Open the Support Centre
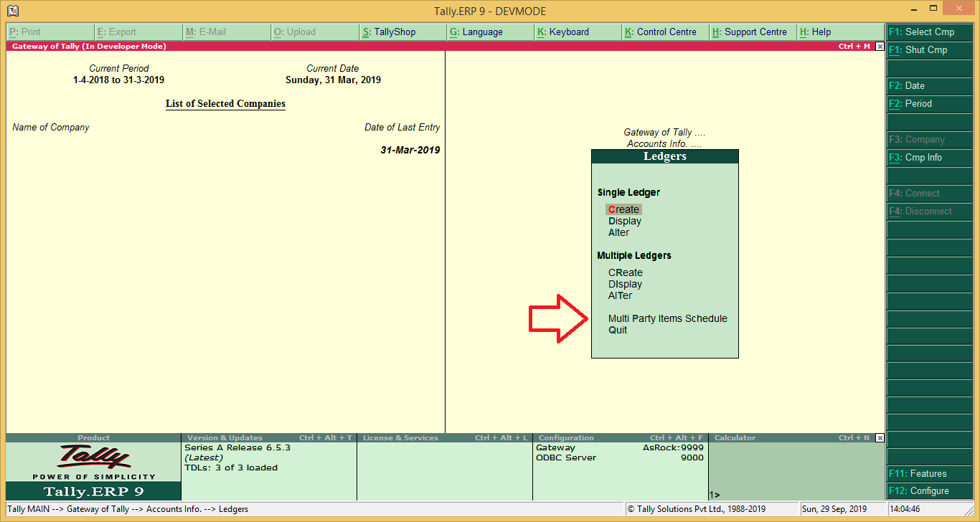 pos(752,32)
